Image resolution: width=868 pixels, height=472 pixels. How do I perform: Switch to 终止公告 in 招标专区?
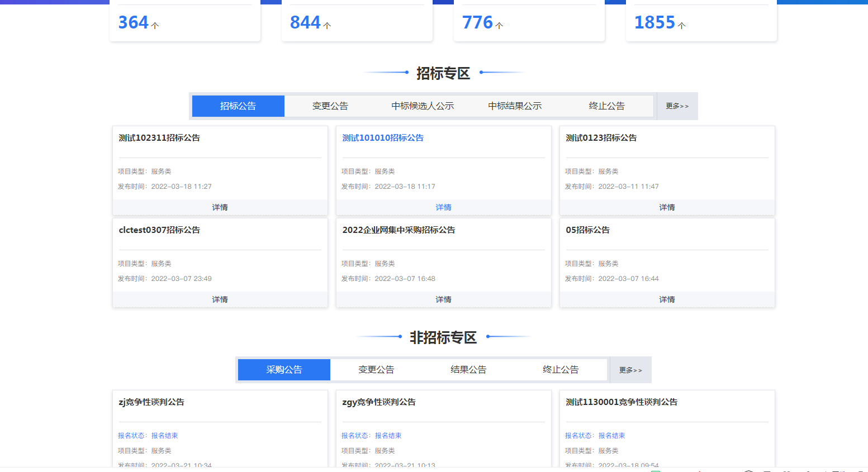pyautogui.click(x=606, y=106)
